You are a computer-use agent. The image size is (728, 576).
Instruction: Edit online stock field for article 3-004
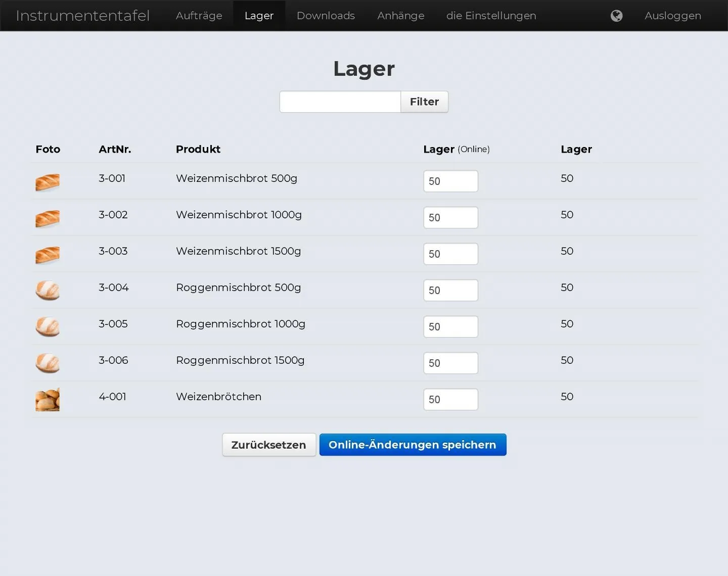tap(450, 290)
